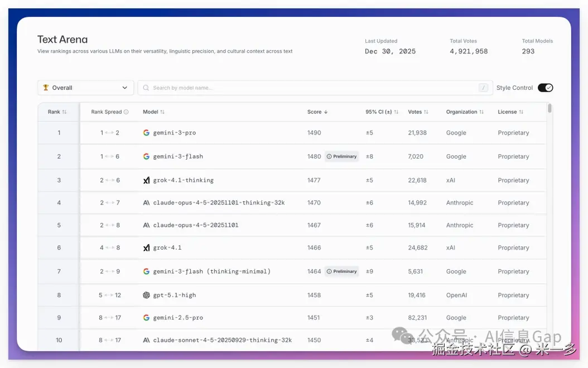The image size is (588, 368).
Task: Sort by the Votes column arrows
Action: (426, 112)
